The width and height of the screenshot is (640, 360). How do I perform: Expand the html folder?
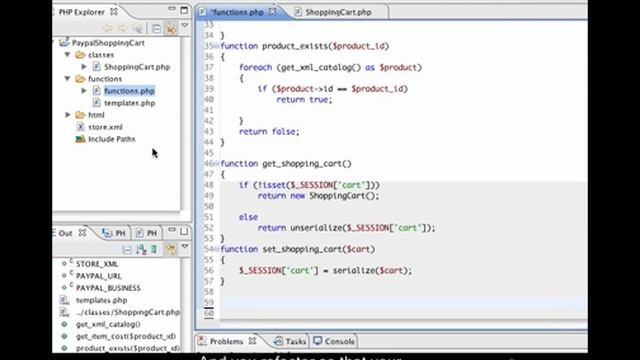click(68, 115)
